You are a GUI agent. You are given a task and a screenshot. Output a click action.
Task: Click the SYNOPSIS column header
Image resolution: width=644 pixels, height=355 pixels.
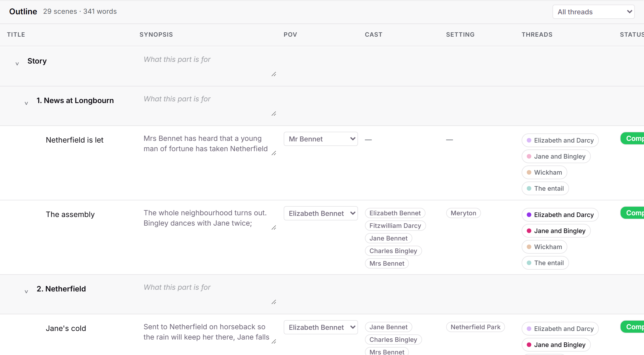(156, 35)
